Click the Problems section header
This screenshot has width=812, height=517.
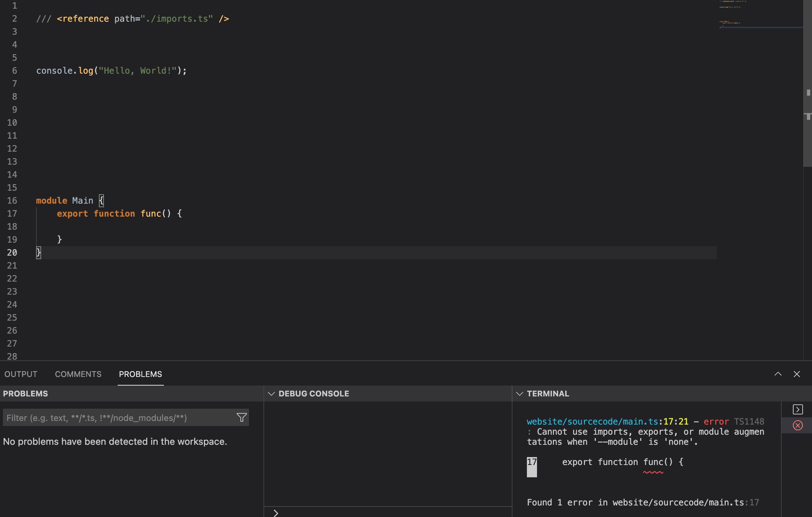point(132,394)
